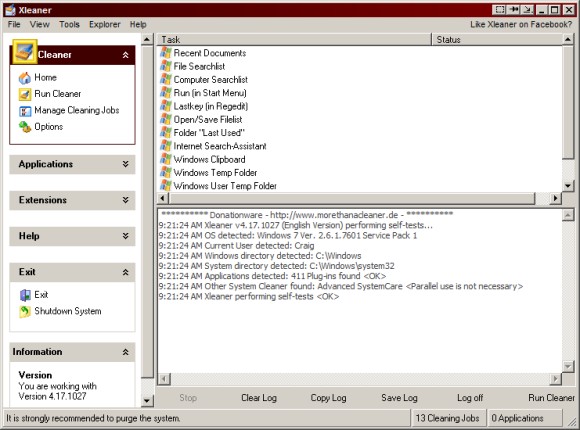Click the Home icon in Cleaner panel
This screenshot has height=430, width=580.
point(25,78)
